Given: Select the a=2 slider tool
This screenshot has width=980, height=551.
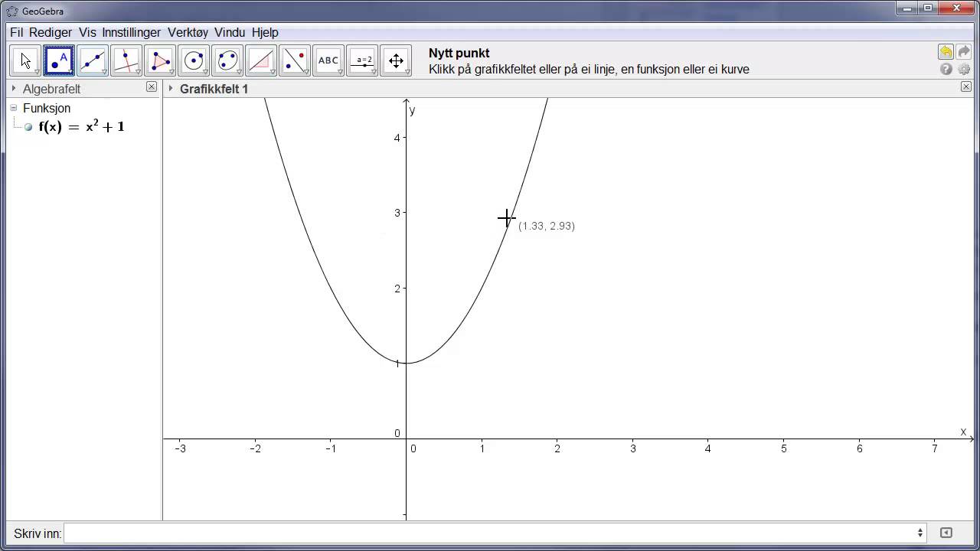Looking at the screenshot, I should click(x=362, y=60).
